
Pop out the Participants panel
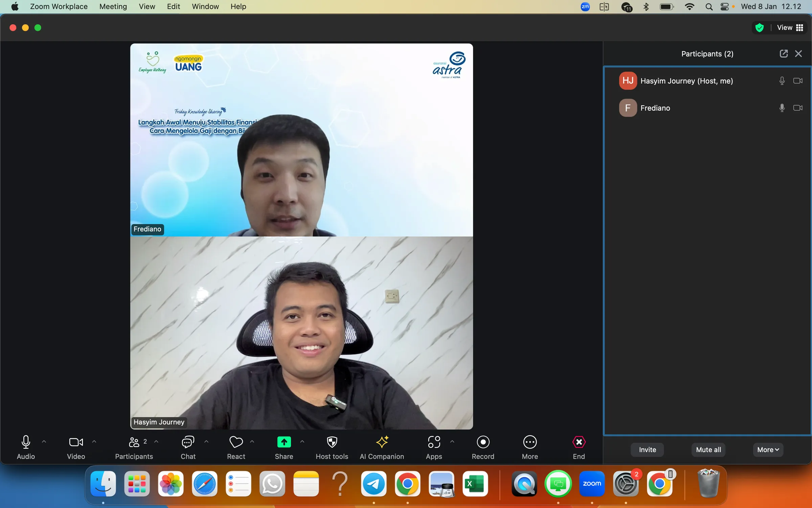(784, 54)
